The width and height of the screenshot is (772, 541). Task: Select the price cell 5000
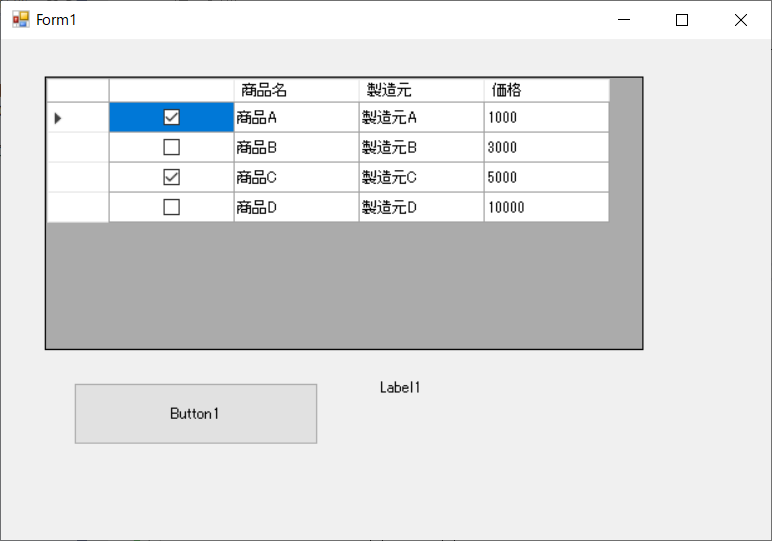point(547,177)
